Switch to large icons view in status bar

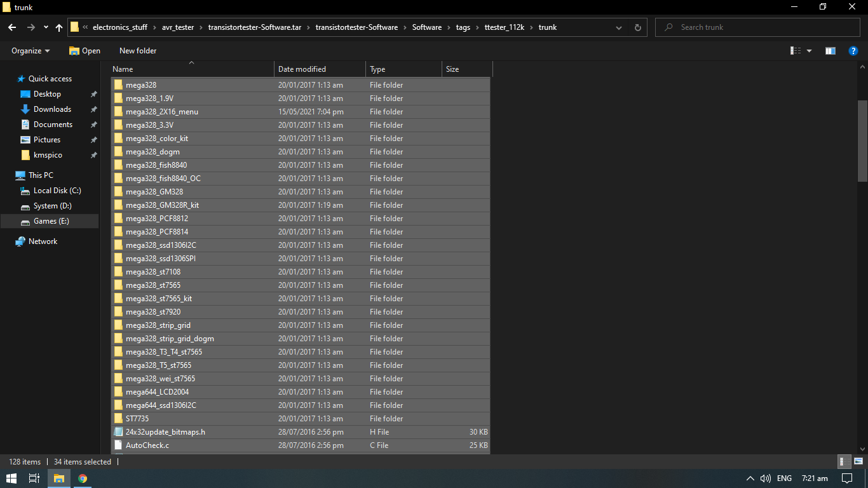click(858, 462)
